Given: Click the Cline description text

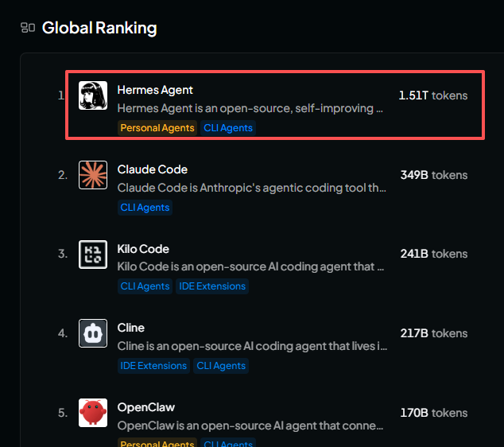Looking at the screenshot, I should tap(252, 346).
